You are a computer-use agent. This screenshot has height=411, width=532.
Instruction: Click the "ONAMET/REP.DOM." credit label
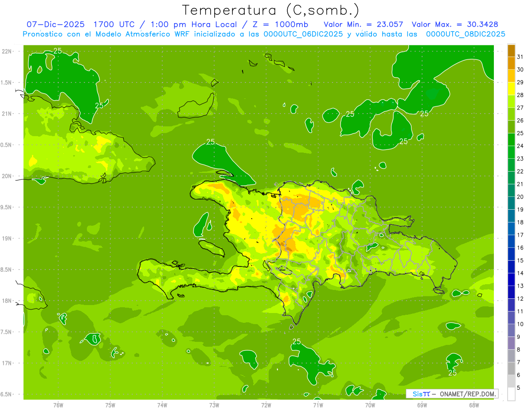468,394
